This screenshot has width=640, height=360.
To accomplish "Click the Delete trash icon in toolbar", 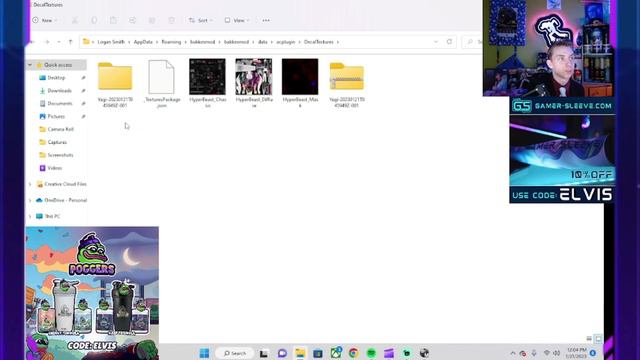I will click(171, 20).
